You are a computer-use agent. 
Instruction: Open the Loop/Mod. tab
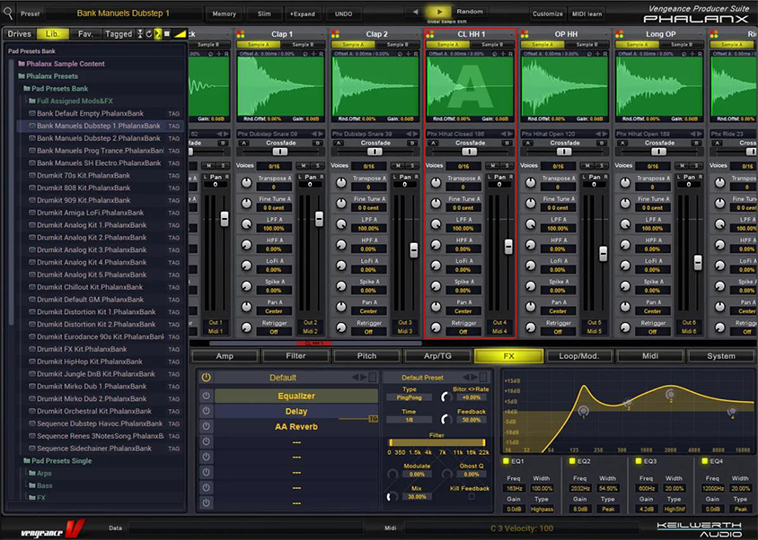[x=579, y=356]
